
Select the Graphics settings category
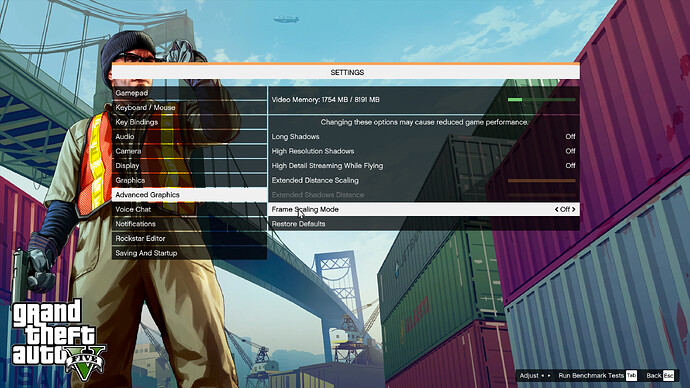[189, 180]
